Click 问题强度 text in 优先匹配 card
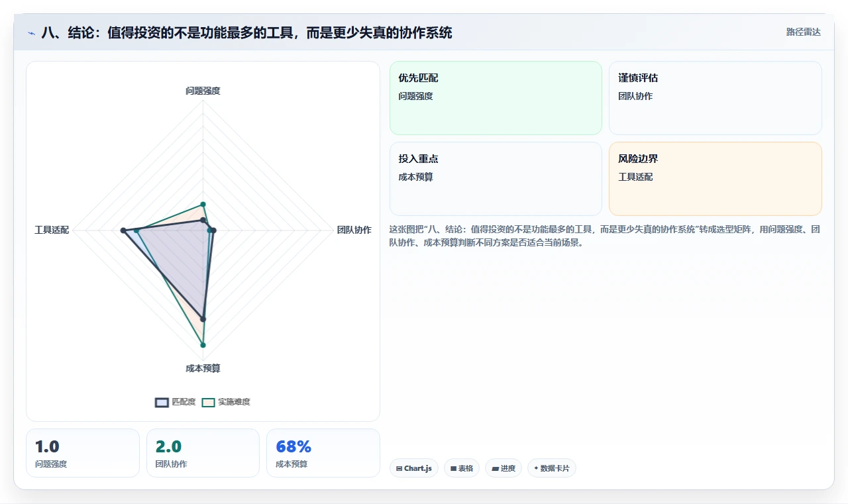The height and width of the screenshot is (504, 848). 415,96
